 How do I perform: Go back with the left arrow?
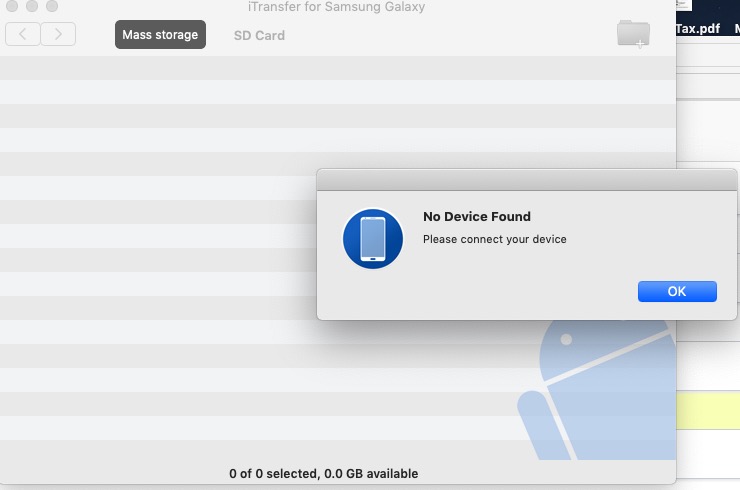[x=23, y=34]
